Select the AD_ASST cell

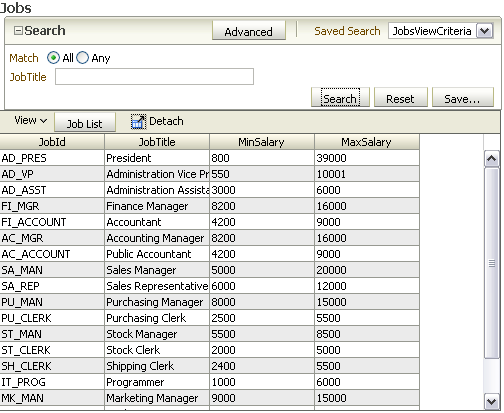52,190
